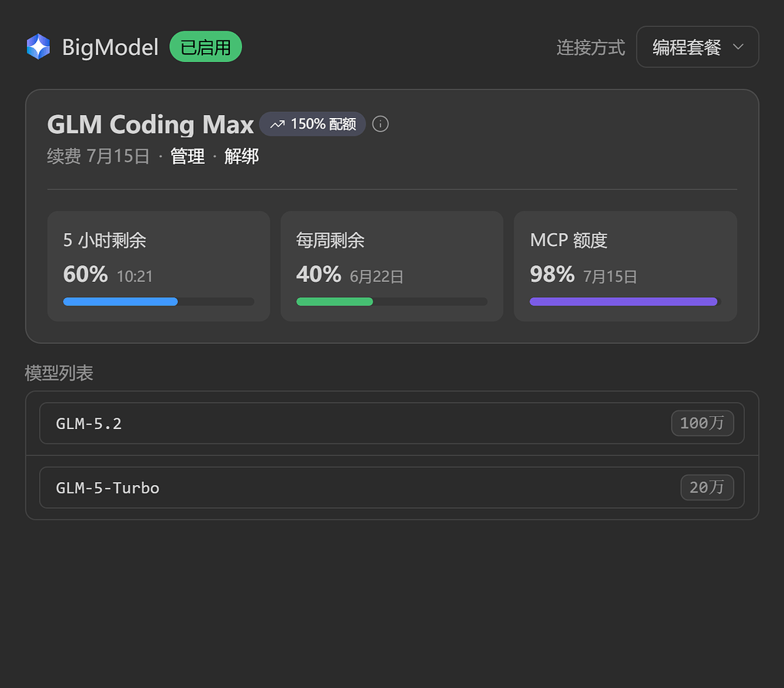Click the 连接方式 label
Image resolution: width=784 pixels, height=688 pixels.
point(591,48)
